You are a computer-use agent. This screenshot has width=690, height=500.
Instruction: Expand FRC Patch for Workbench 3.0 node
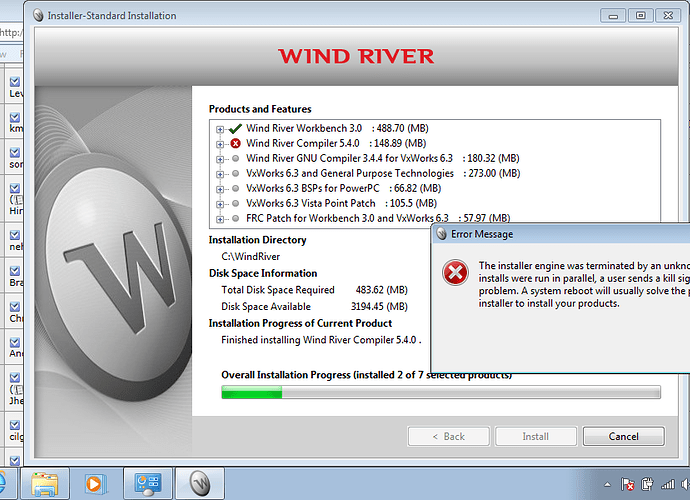[220, 219]
